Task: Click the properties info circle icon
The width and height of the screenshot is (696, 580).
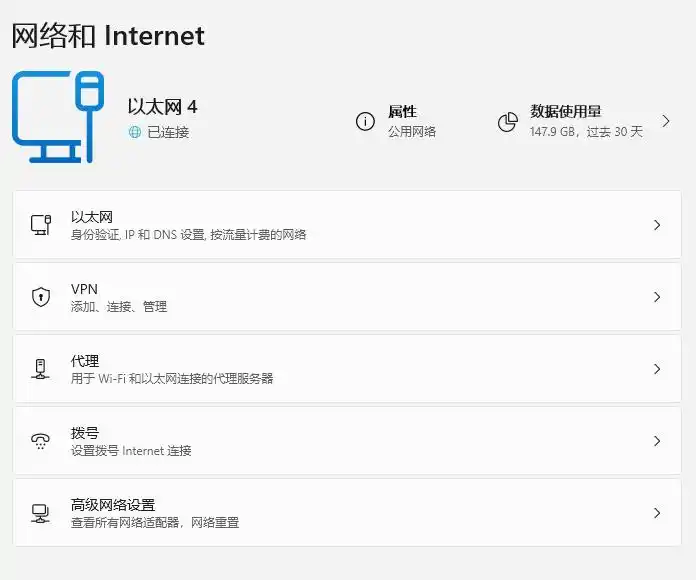Action: tap(365, 122)
